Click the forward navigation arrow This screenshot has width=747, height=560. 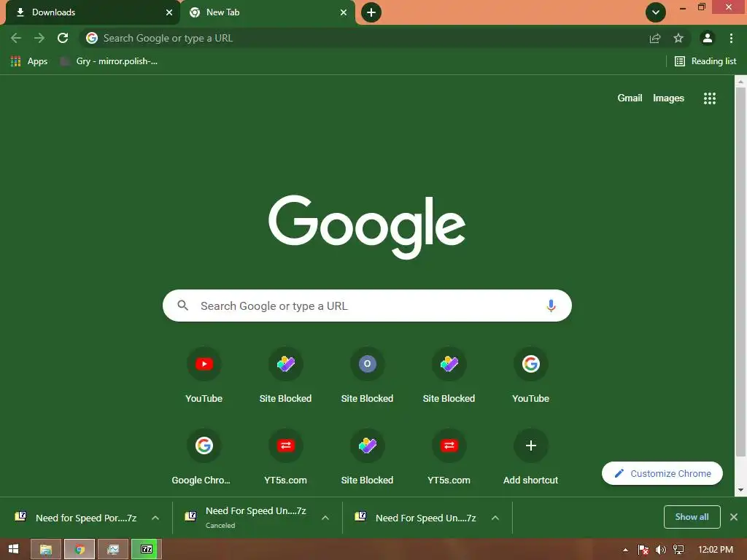point(39,38)
